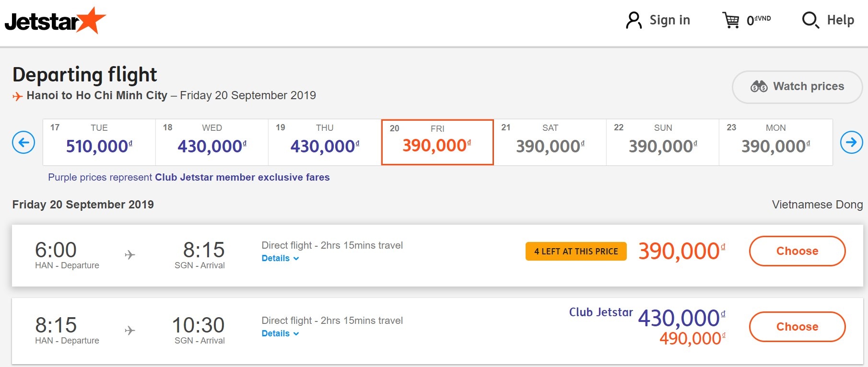The height and width of the screenshot is (367, 868).
Task: Click the airplane icon on the 6:00 flight row
Action: click(129, 255)
